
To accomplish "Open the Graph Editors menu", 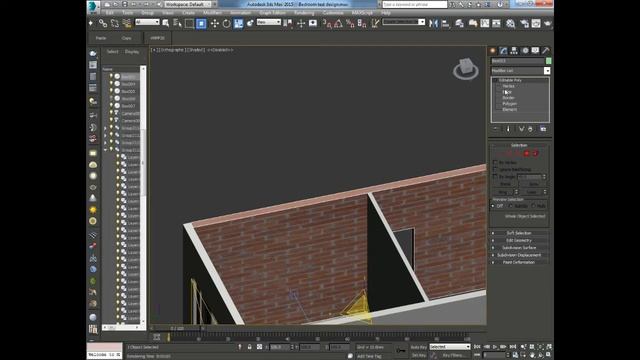I will [x=273, y=13].
